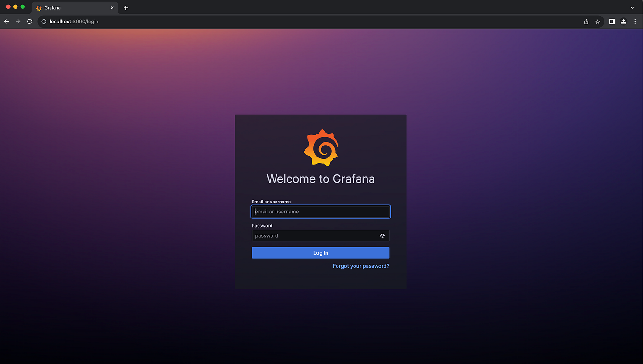
Task: Click the forward navigation arrow
Action: [17, 21]
